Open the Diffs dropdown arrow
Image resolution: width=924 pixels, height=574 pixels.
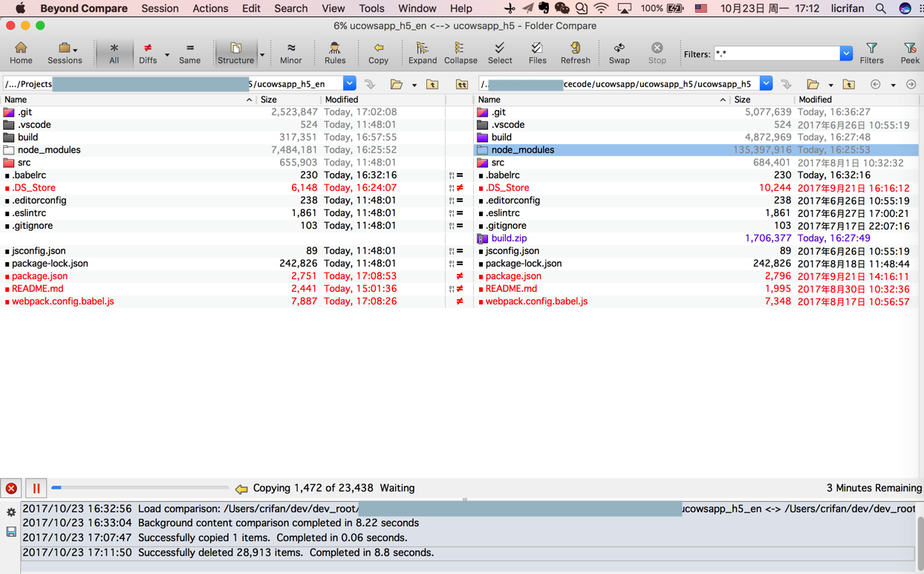[x=167, y=54]
